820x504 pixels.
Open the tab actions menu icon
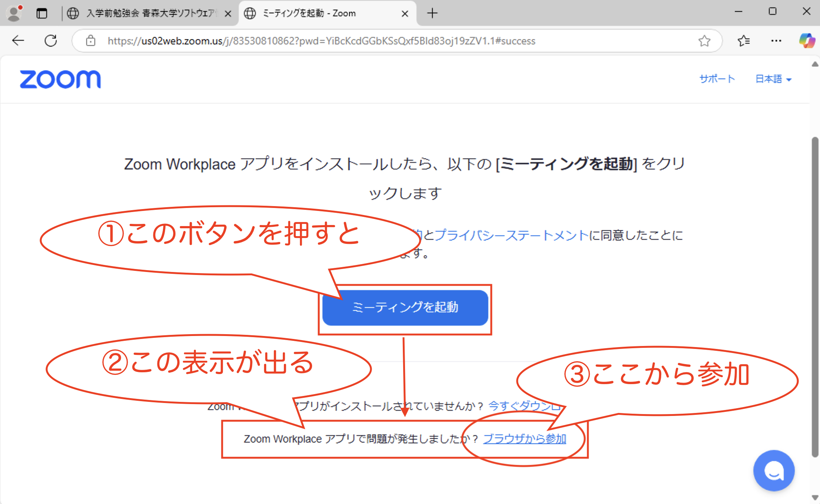pyautogui.click(x=42, y=13)
